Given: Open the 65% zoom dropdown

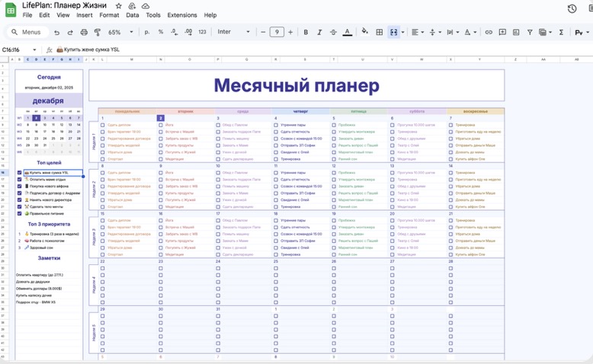Looking at the screenshot, I should click(x=120, y=33).
